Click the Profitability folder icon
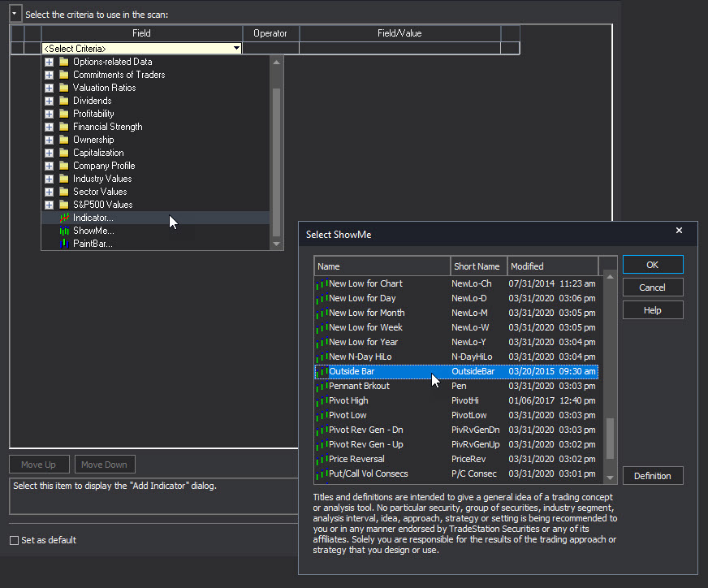The height and width of the screenshot is (588, 708). (64, 114)
